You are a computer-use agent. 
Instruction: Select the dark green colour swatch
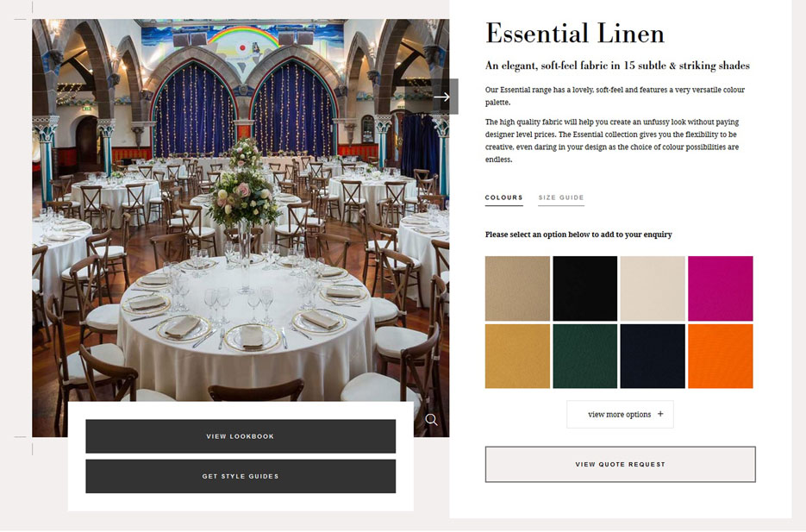585,356
